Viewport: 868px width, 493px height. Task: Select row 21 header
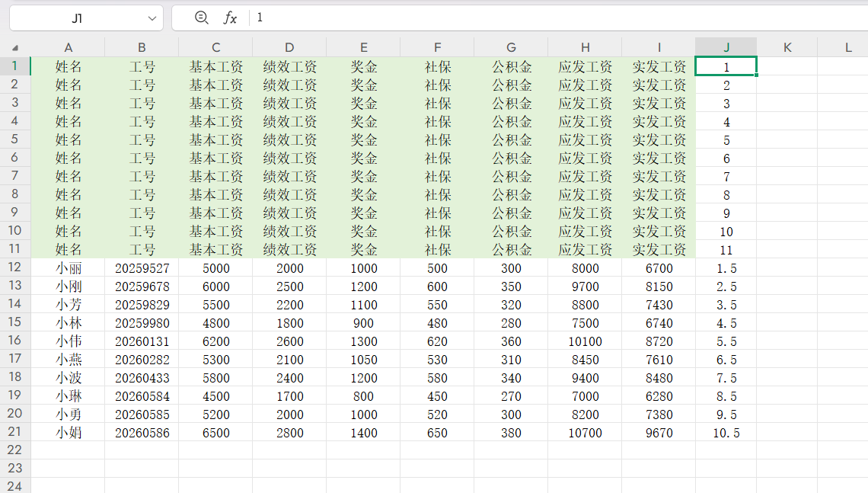15,432
